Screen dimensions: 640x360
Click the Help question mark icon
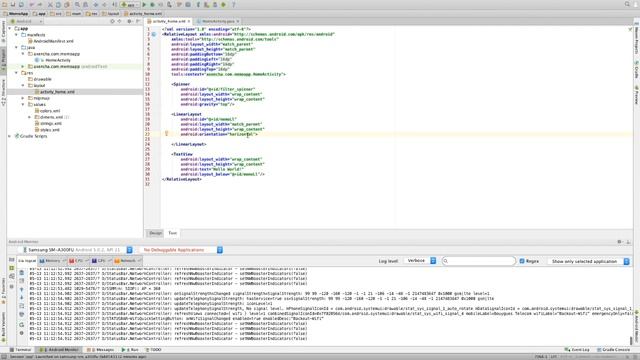pyautogui.click(x=233, y=4)
